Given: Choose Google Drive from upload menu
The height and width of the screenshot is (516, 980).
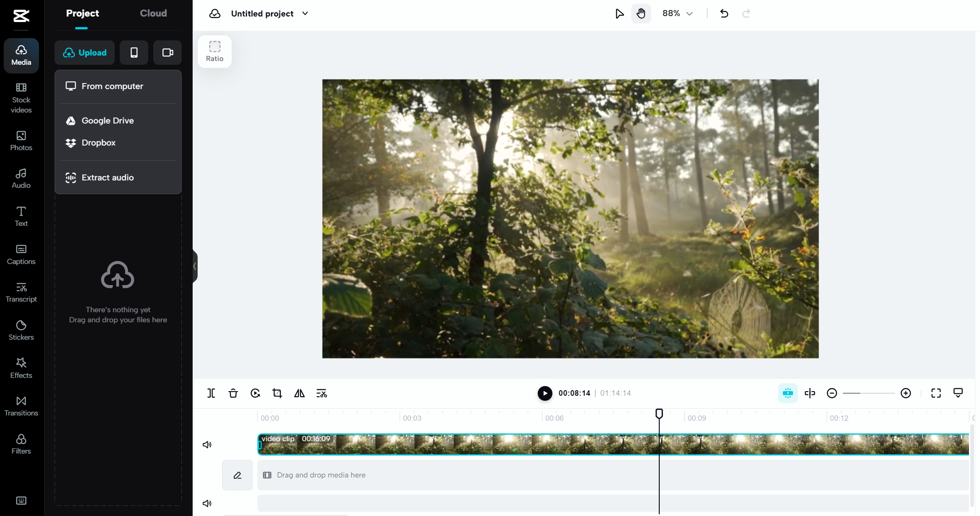Looking at the screenshot, I should click(107, 120).
